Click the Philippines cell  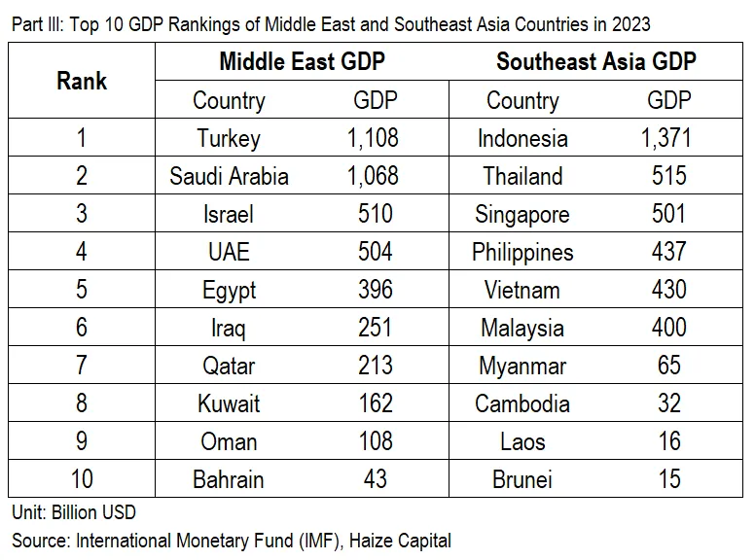522,252
